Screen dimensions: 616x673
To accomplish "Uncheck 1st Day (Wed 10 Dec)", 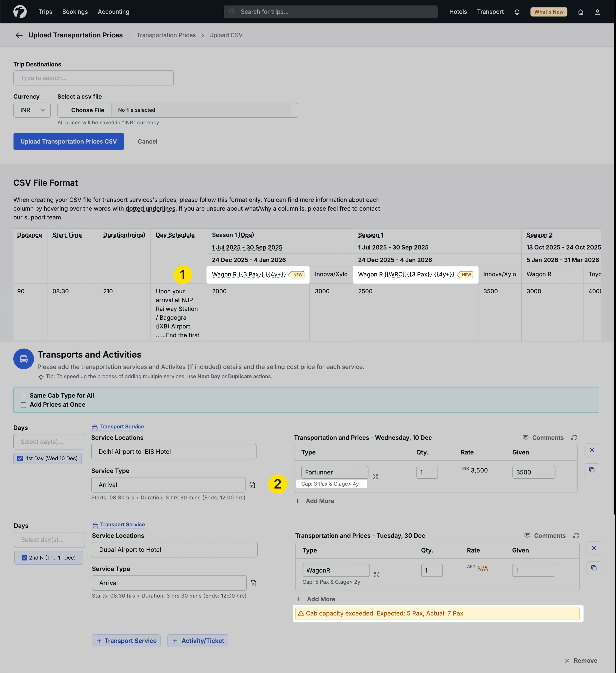I will coord(20,458).
